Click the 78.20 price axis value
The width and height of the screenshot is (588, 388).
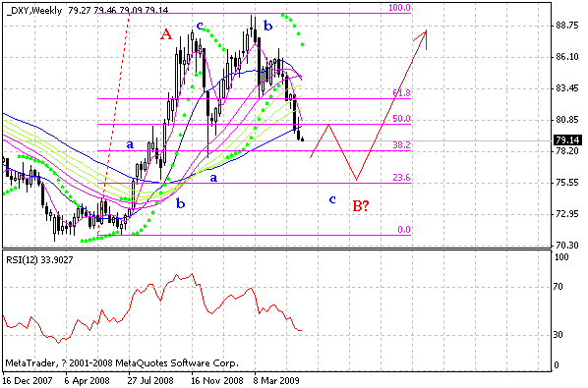pyautogui.click(x=567, y=151)
